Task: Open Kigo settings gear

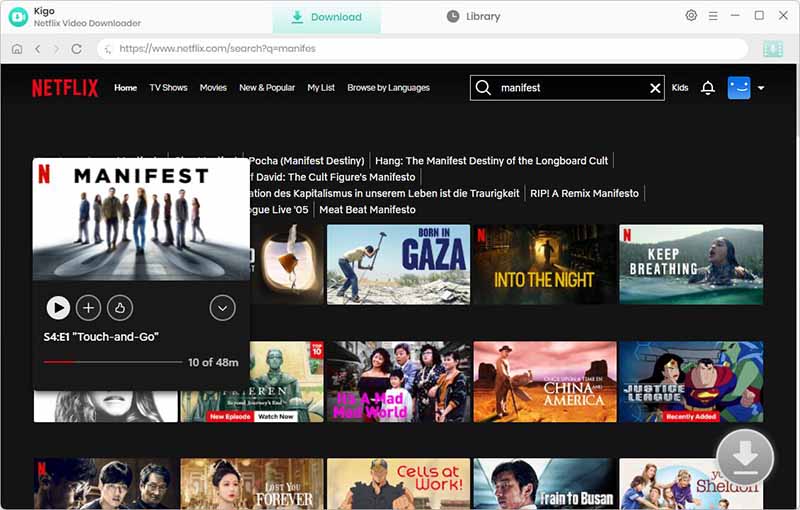Action: pyautogui.click(x=691, y=15)
